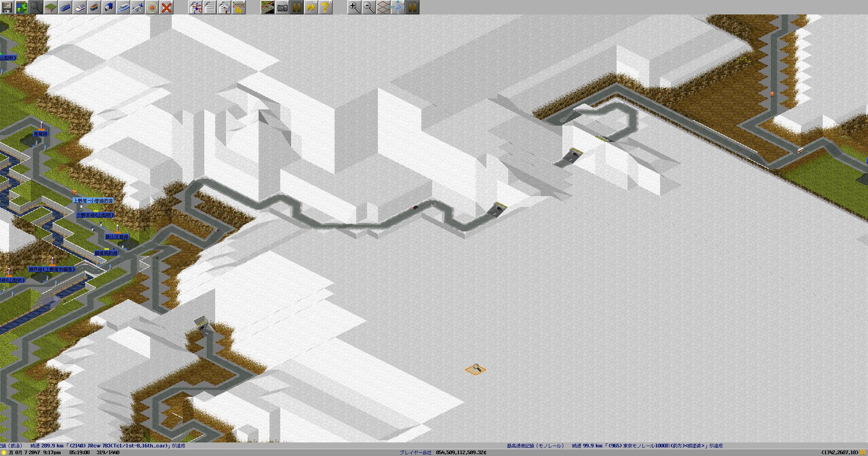Open the line management window
The height and width of the screenshot is (456, 868).
coord(195,7)
